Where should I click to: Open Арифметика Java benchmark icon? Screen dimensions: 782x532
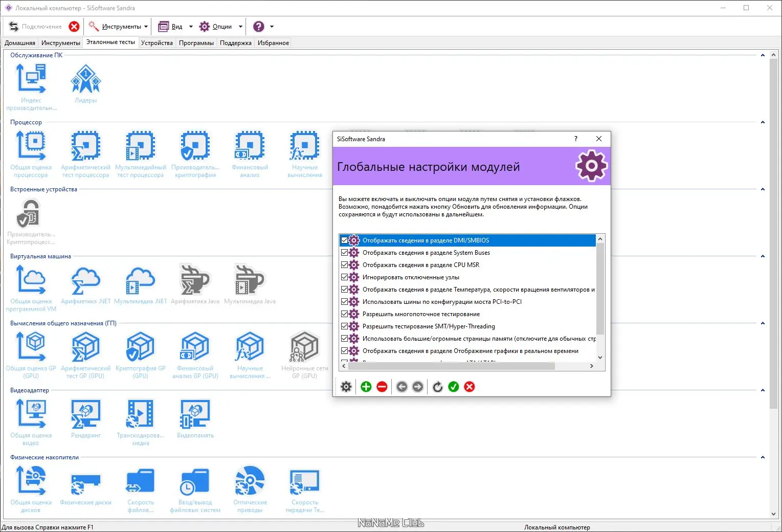point(195,280)
